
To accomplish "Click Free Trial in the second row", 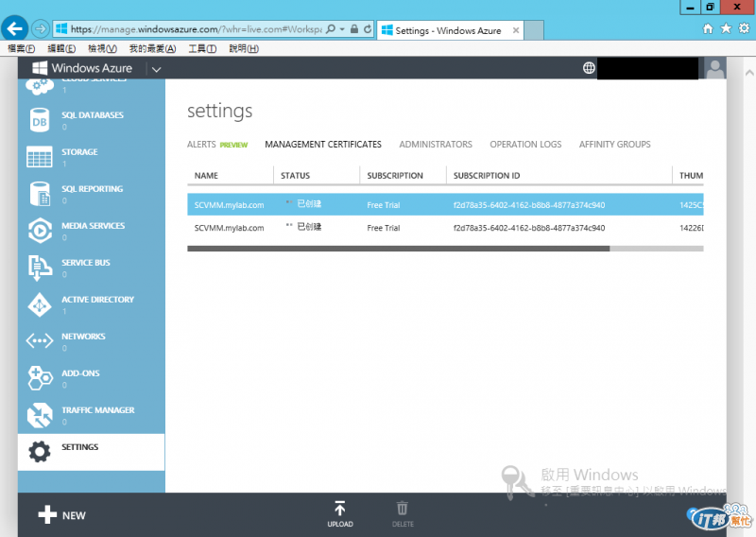I will coord(384,228).
